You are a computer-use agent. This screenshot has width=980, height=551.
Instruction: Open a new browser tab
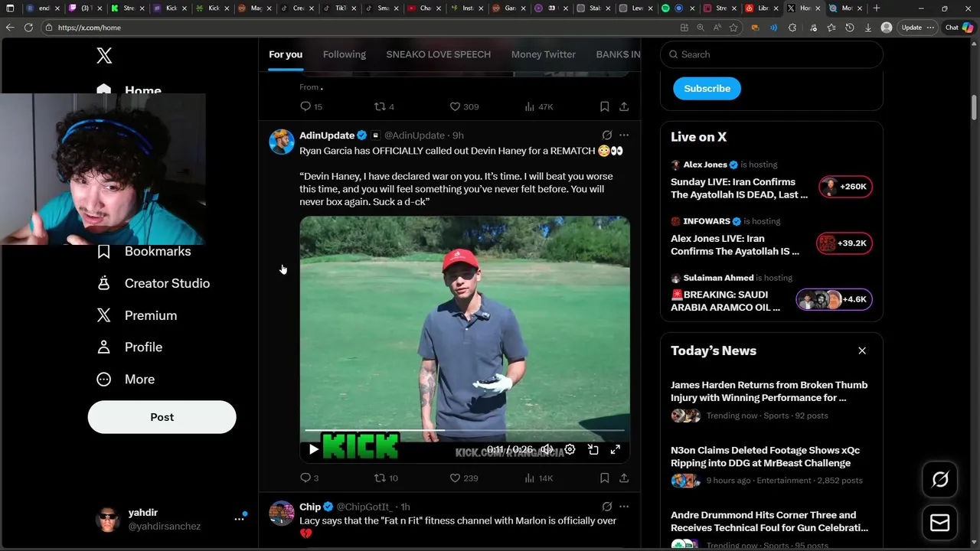tap(877, 8)
